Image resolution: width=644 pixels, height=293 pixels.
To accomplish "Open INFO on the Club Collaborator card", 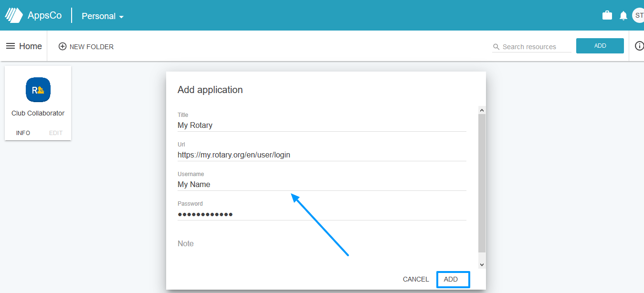I will point(23,133).
